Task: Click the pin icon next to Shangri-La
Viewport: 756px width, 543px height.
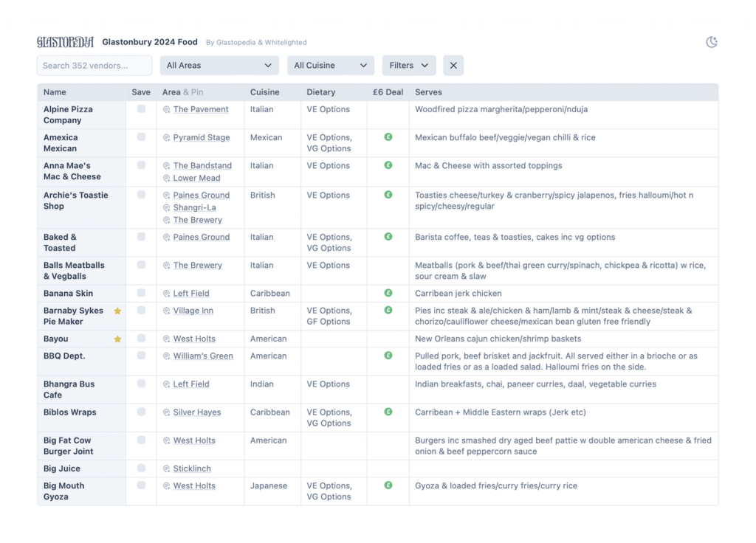Action: tap(166, 207)
